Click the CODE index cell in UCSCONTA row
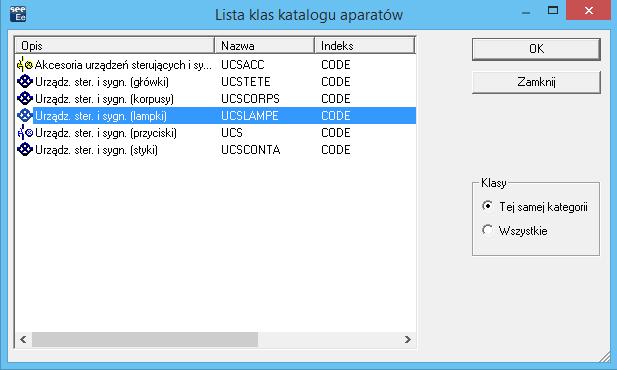This screenshot has height=370, width=617. pyautogui.click(x=336, y=150)
